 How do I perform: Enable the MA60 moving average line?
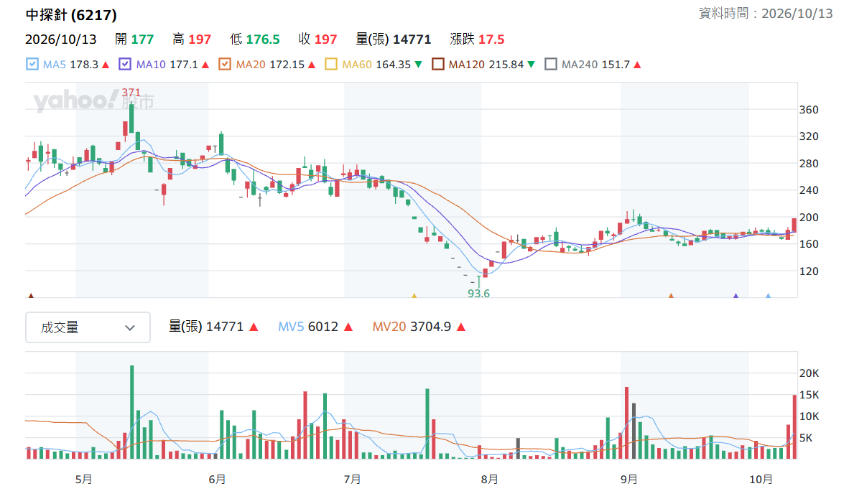click(x=331, y=65)
